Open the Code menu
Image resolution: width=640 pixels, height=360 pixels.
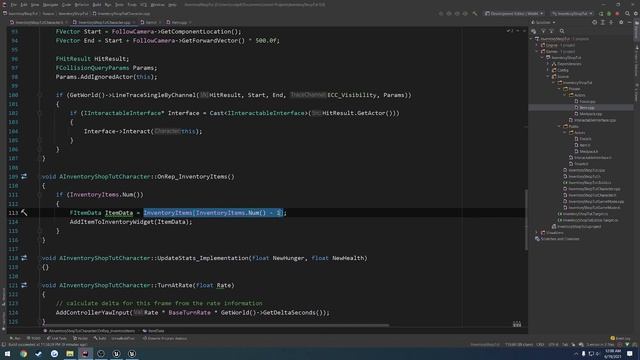click(66, 4)
